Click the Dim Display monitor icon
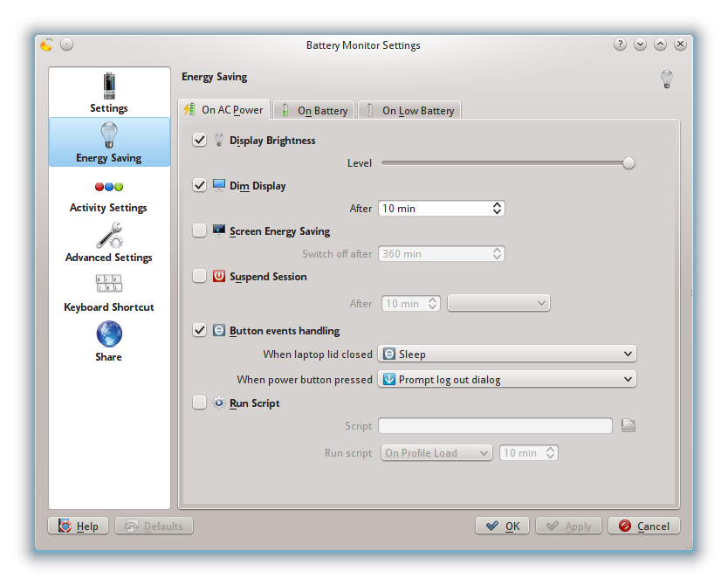Image resolution: width=728 pixels, height=585 pixels. (219, 185)
